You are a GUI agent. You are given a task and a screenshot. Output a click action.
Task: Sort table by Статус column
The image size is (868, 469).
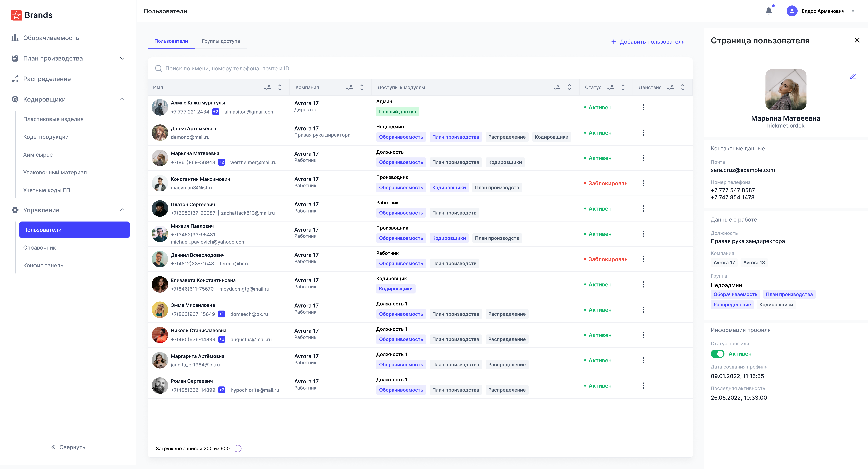pyautogui.click(x=623, y=87)
